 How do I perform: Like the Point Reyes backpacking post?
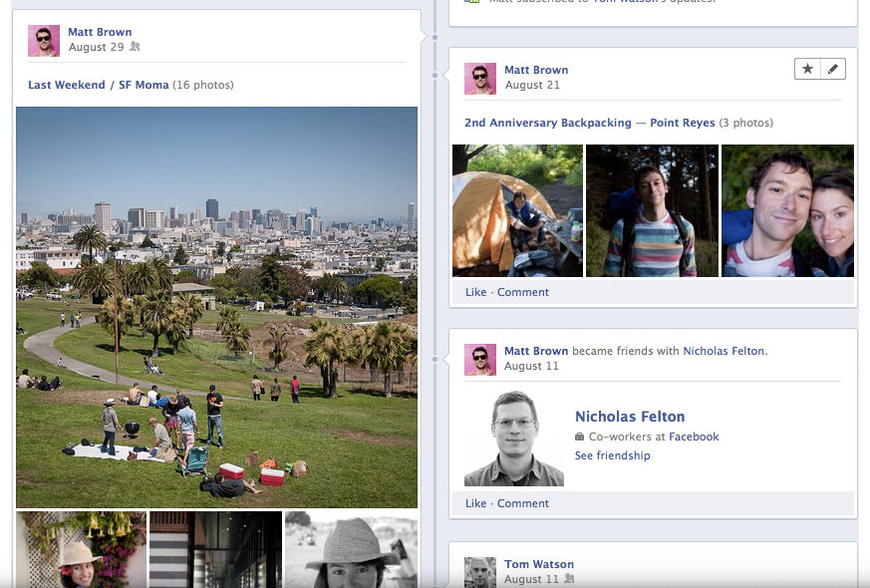point(475,292)
